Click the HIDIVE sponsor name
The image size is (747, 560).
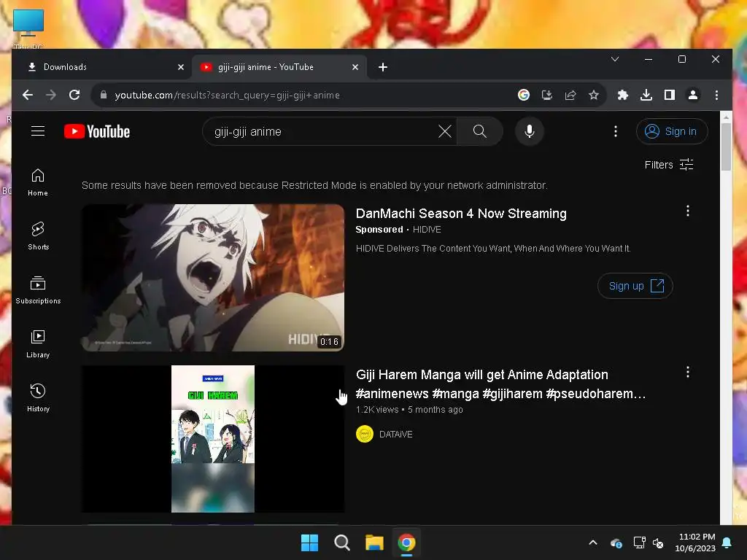pyautogui.click(x=427, y=230)
